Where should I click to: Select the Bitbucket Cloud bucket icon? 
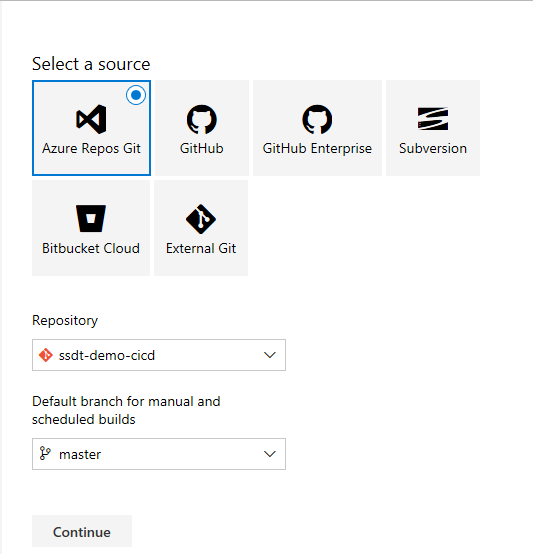(91, 218)
